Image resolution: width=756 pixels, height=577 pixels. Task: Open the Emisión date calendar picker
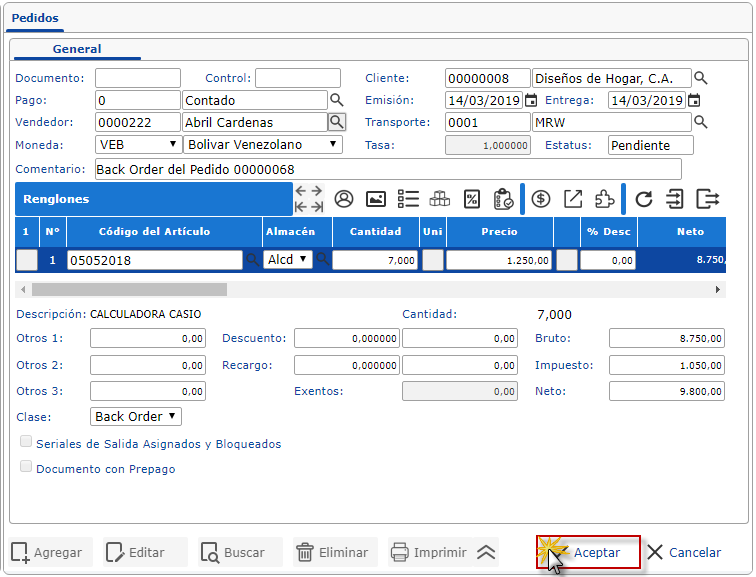click(531, 100)
